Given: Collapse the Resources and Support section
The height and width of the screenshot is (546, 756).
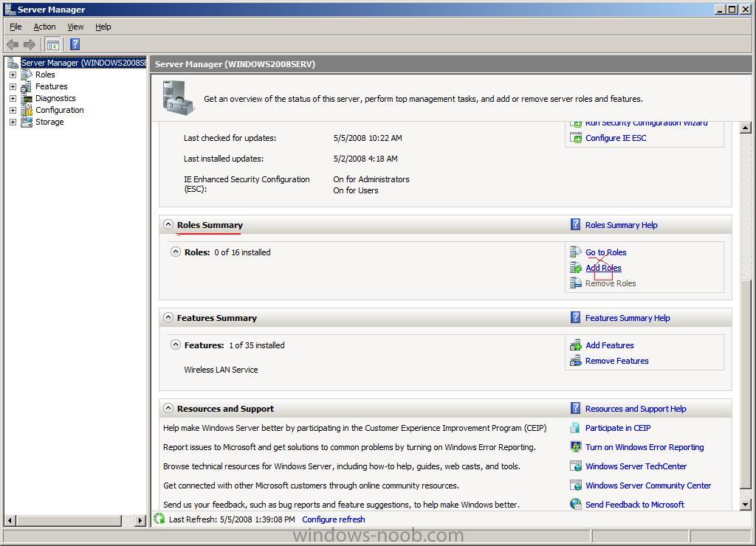Looking at the screenshot, I should [x=168, y=408].
